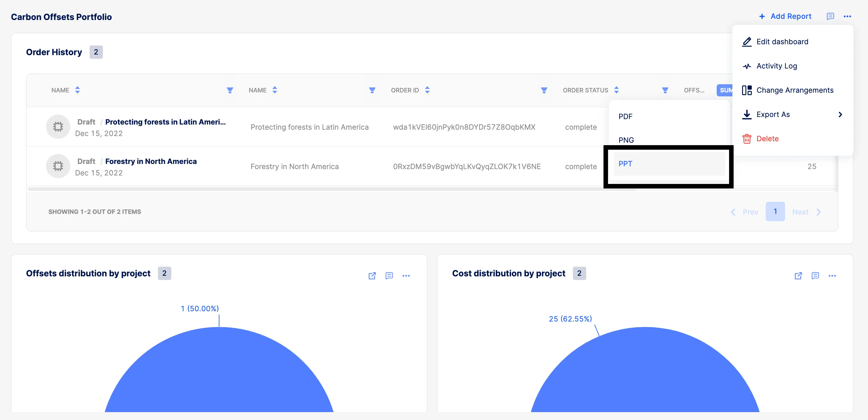The image size is (868, 420).
Task: Open more options for Offsets distribution chart
Action: tap(406, 276)
